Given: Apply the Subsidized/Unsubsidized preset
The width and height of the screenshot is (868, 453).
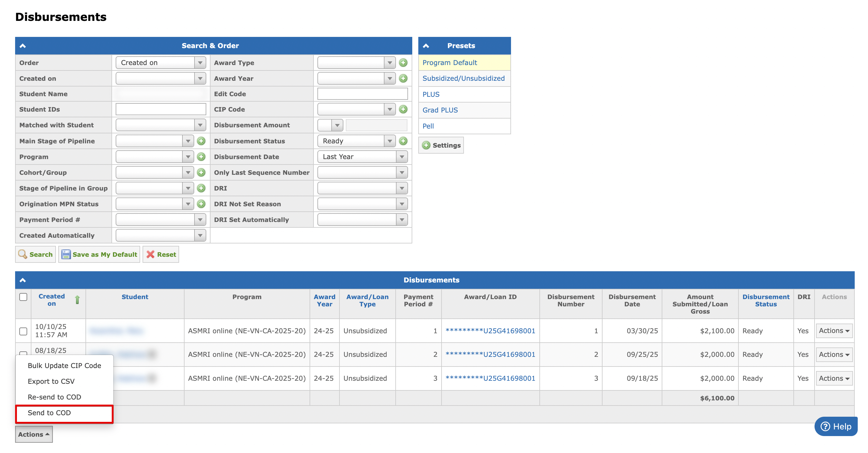Looking at the screenshot, I should click(x=464, y=79).
